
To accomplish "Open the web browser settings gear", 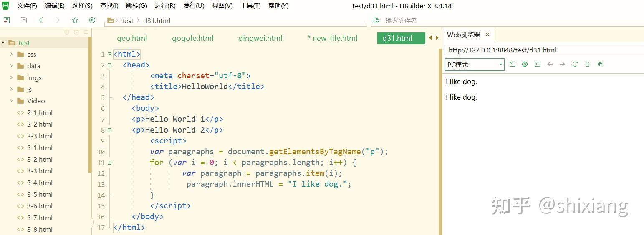I will [x=525, y=64].
